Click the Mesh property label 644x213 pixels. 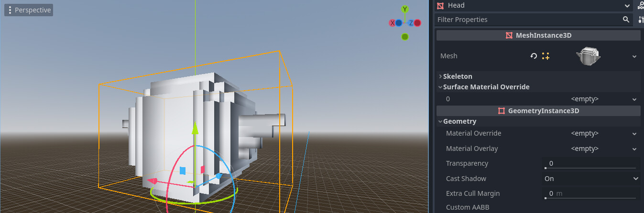[449, 56]
